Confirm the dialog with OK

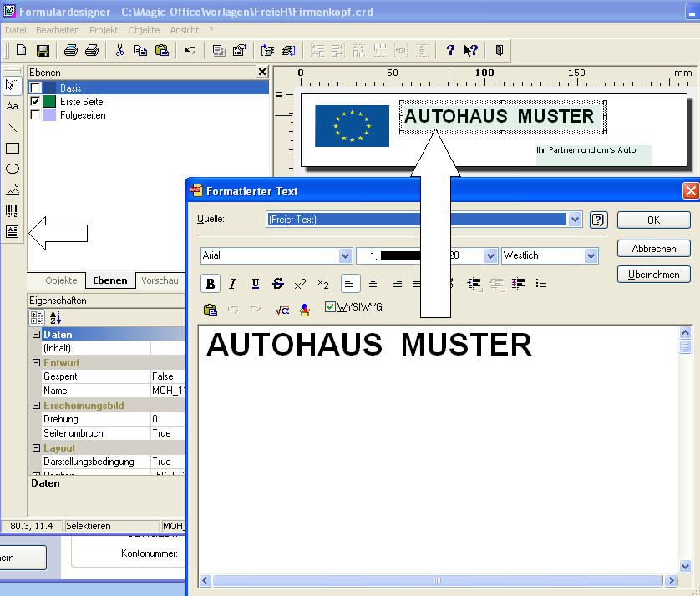coord(653,220)
